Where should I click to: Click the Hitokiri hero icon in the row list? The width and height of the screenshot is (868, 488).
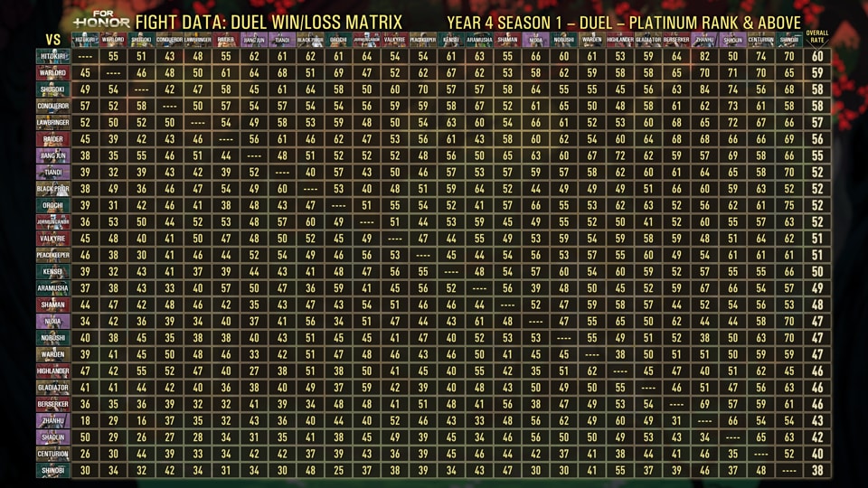pyautogui.click(x=51, y=57)
